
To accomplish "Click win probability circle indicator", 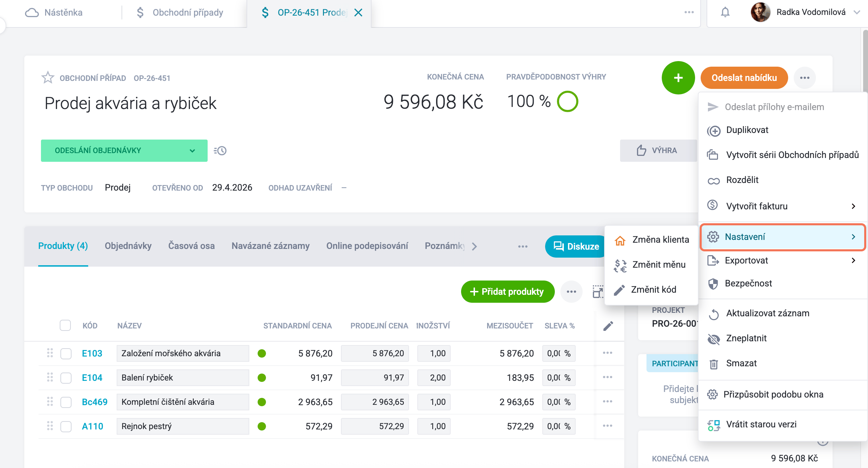I will pos(567,101).
